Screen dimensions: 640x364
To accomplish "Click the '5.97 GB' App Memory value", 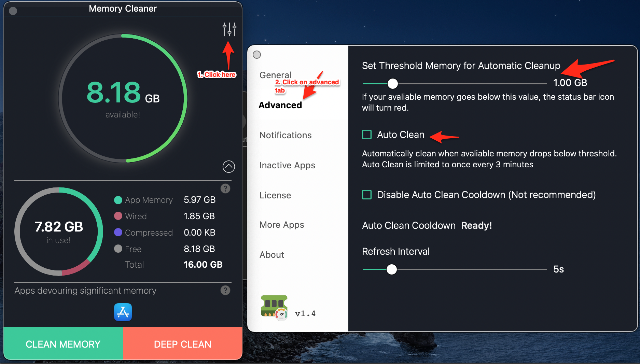I will [x=200, y=200].
